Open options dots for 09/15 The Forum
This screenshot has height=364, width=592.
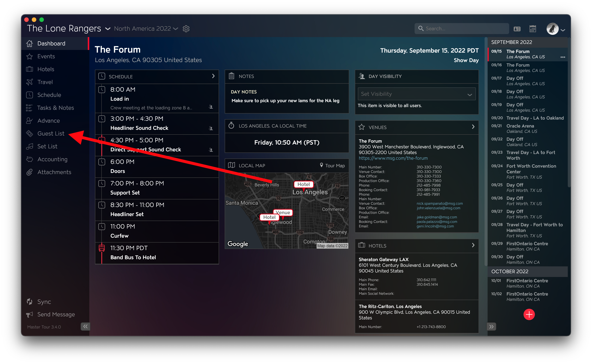click(x=563, y=57)
